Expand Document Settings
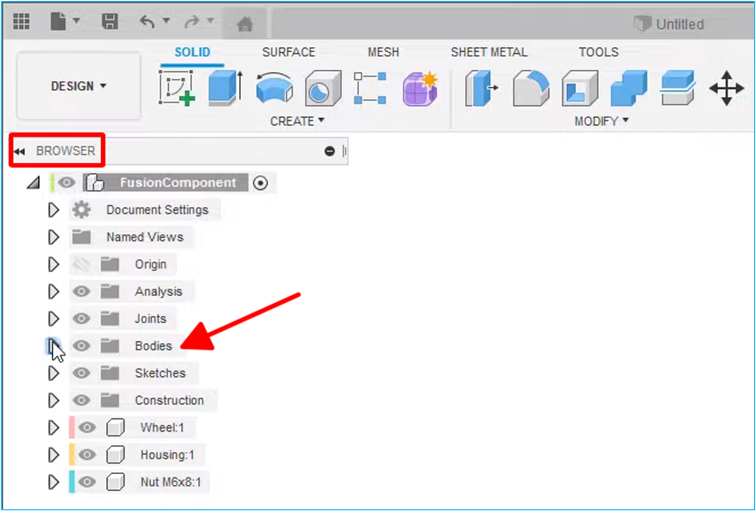This screenshot has width=756, height=511. (54, 210)
